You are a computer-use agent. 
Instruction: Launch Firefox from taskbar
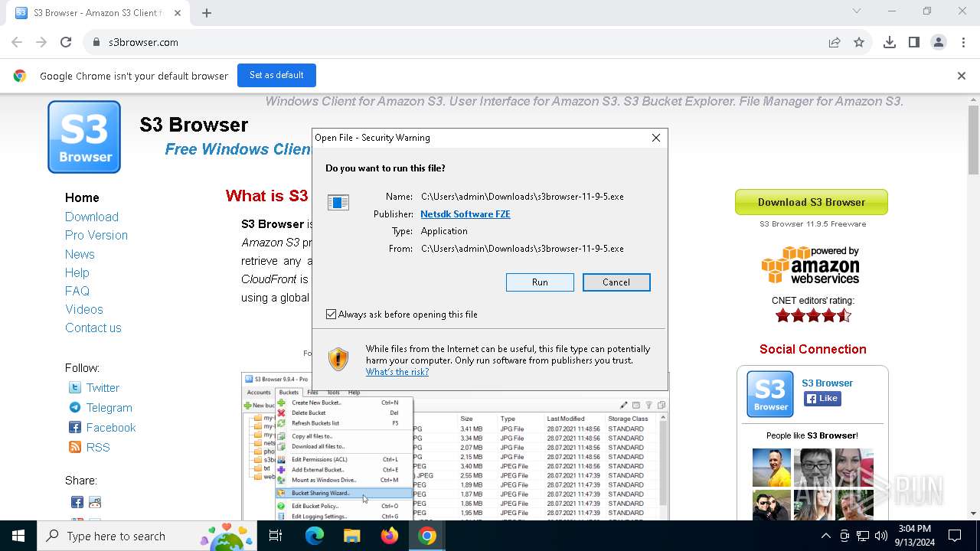390,536
